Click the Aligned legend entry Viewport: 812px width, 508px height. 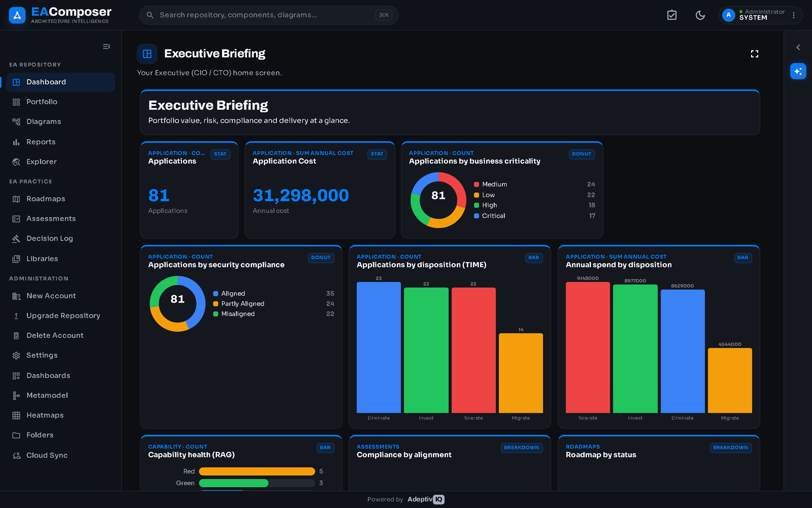click(x=274, y=294)
